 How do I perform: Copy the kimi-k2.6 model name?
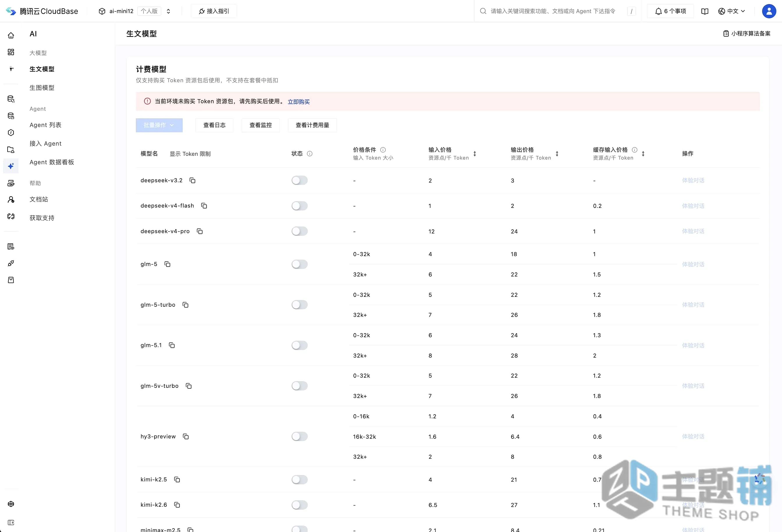(177, 505)
